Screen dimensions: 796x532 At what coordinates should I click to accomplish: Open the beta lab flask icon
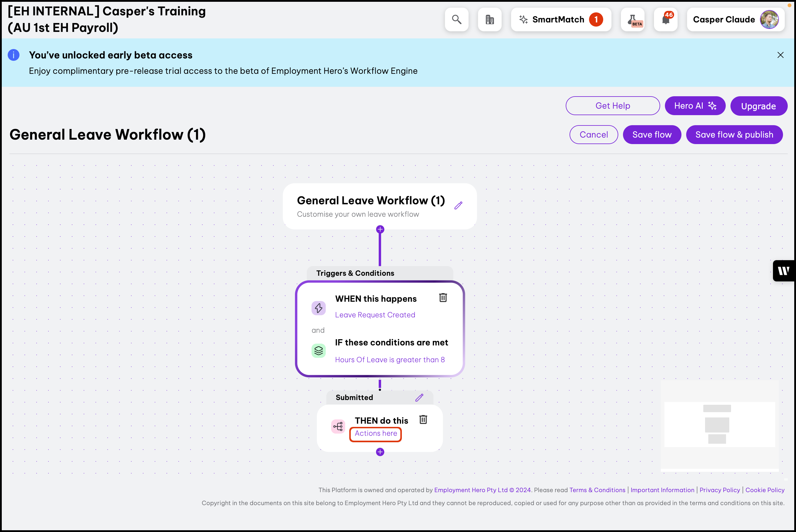tap(632, 20)
